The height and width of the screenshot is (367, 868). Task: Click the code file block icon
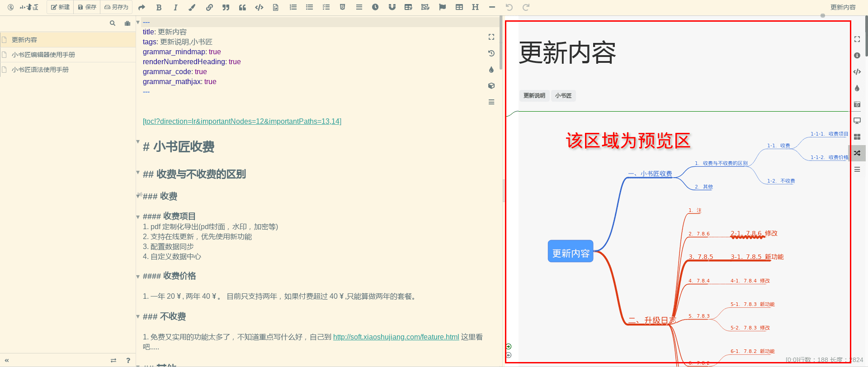pyautogui.click(x=276, y=7)
